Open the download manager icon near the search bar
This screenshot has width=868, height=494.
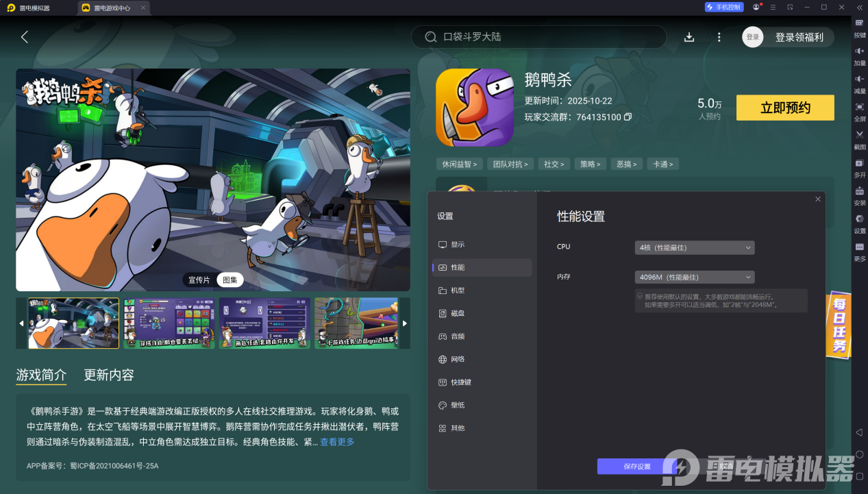(689, 37)
